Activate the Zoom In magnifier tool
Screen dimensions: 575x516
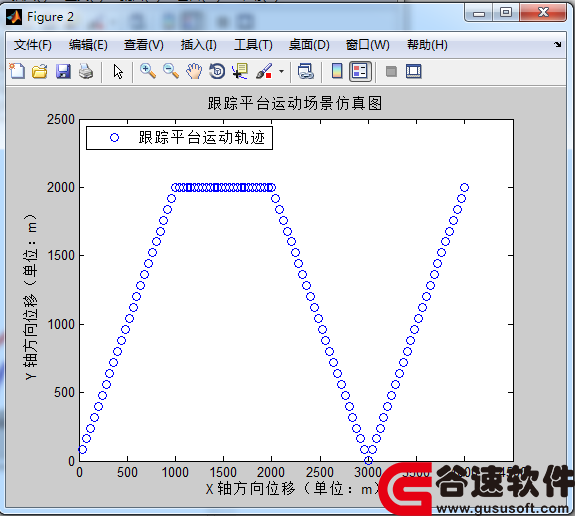pyautogui.click(x=148, y=71)
